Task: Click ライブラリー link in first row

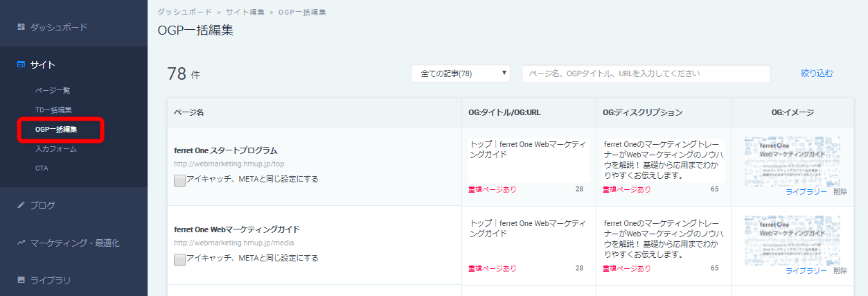Action: (806, 191)
